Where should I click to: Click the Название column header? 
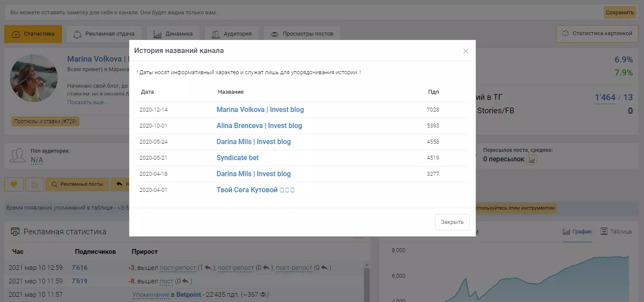(231, 92)
